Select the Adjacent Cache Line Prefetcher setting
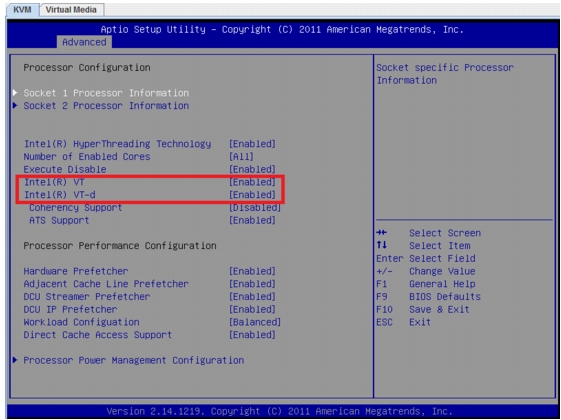This screenshot has height=420, width=561. pyautogui.click(x=106, y=284)
